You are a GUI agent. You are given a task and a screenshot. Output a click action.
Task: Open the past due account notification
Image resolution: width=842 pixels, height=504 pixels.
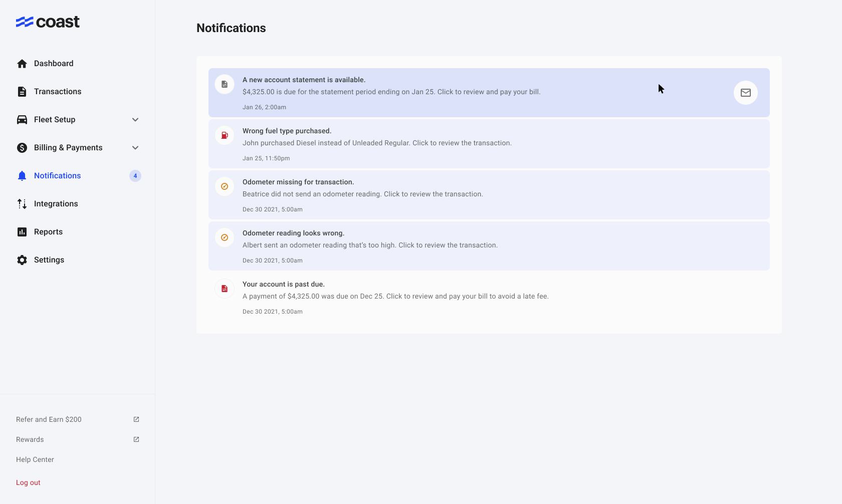point(395,296)
